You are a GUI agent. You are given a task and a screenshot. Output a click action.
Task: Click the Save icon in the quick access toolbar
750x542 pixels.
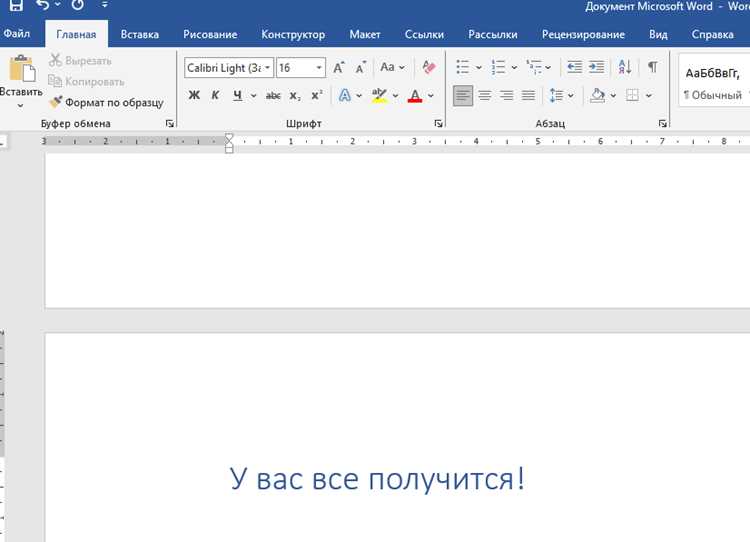[x=16, y=5]
